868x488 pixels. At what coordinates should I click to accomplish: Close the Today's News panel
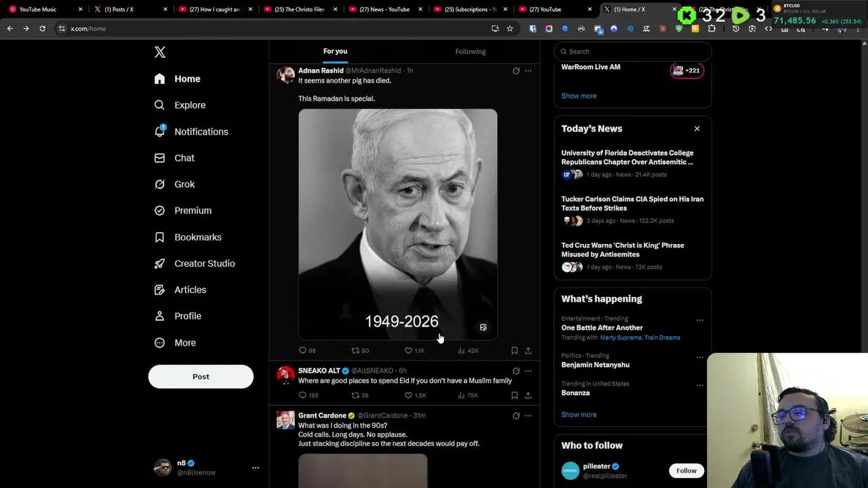[x=696, y=129]
